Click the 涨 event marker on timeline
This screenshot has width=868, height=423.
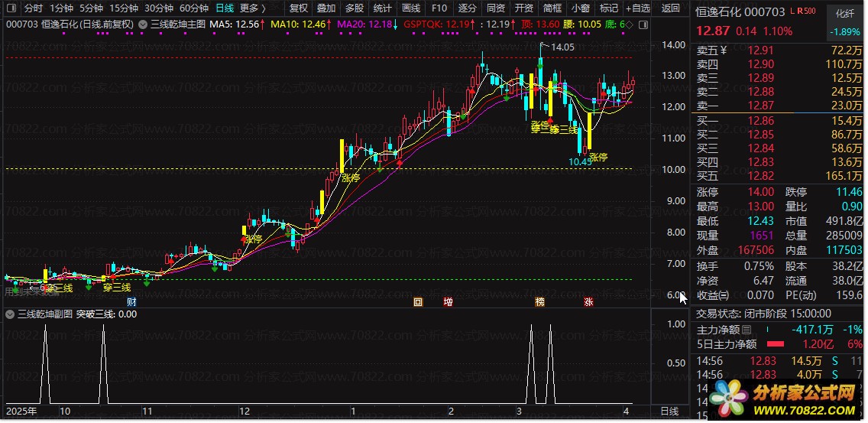pyautogui.click(x=588, y=302)
